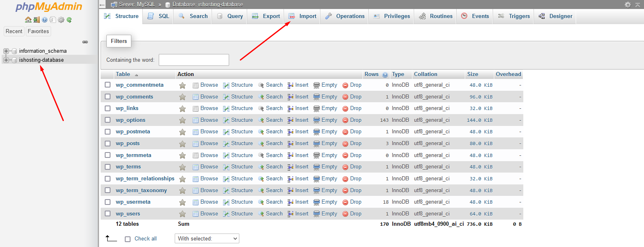Click the Home icon in the sidebar
The image size is (644, 247).
28,20
